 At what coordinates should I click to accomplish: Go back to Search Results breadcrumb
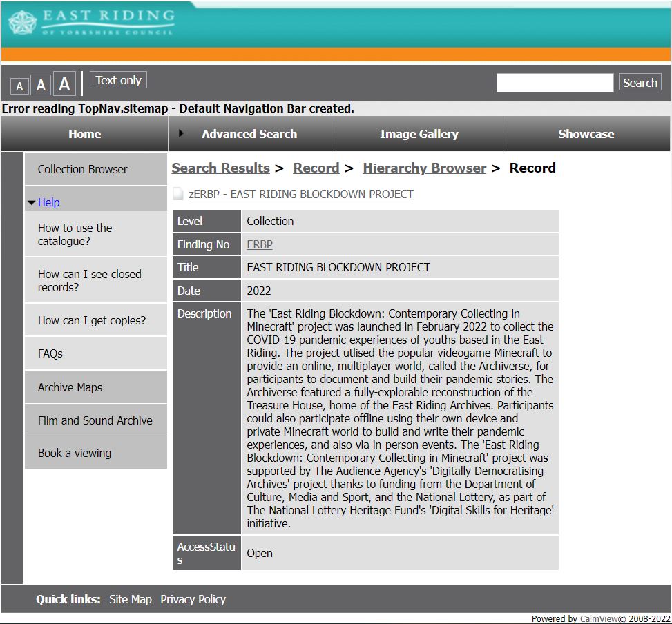220,168
